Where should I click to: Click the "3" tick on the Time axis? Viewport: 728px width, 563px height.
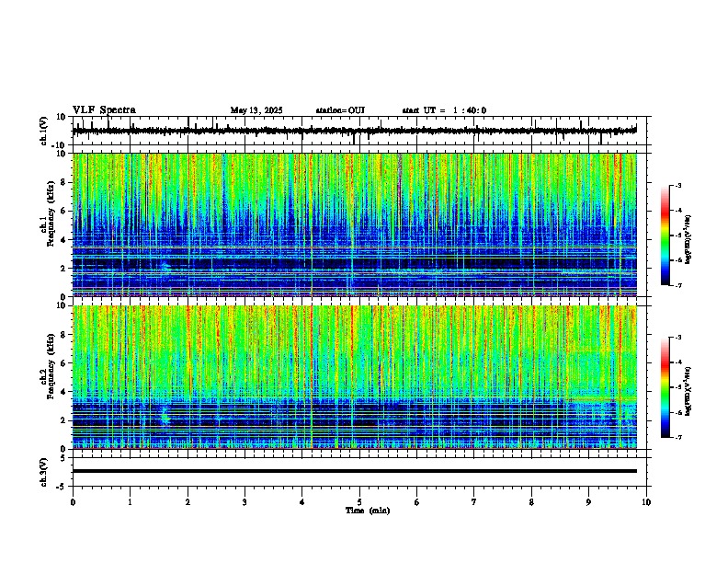(x=245, y=502)
